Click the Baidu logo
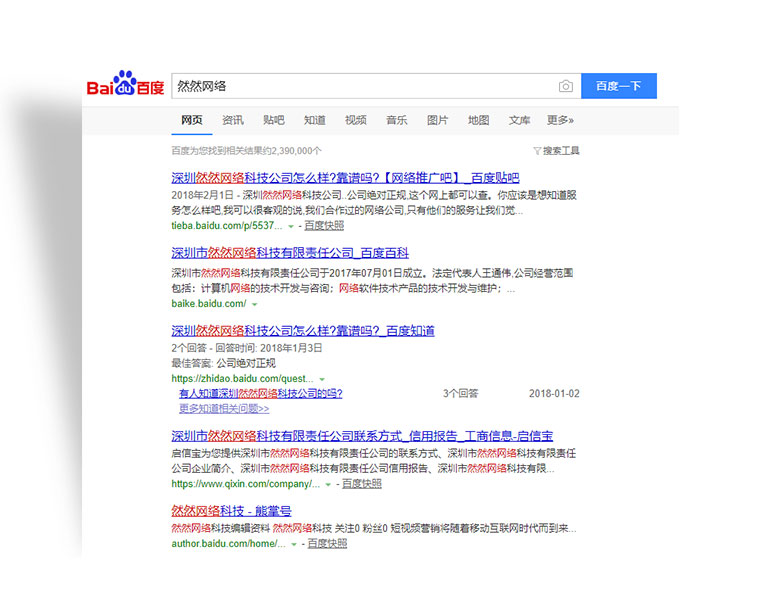Image resolution: width=772 pixels, height=610 pixels. [x=124, y=86]
